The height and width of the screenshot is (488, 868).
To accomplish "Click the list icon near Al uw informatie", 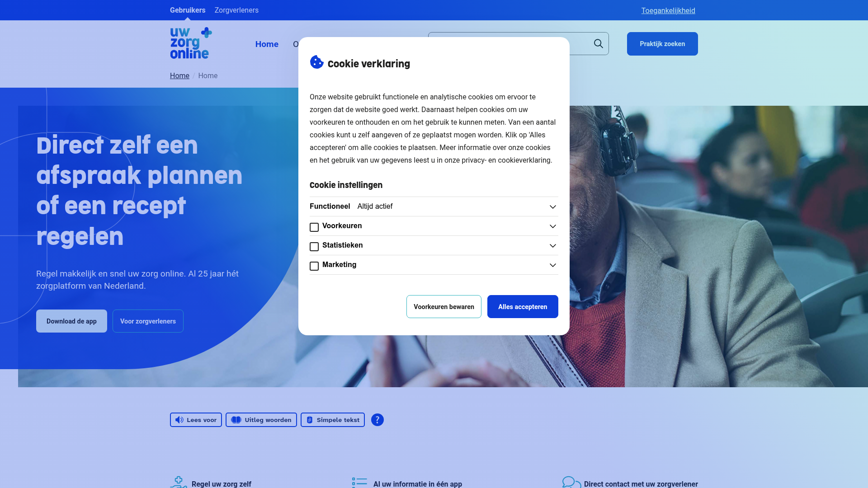I will (x=359, y=483).
